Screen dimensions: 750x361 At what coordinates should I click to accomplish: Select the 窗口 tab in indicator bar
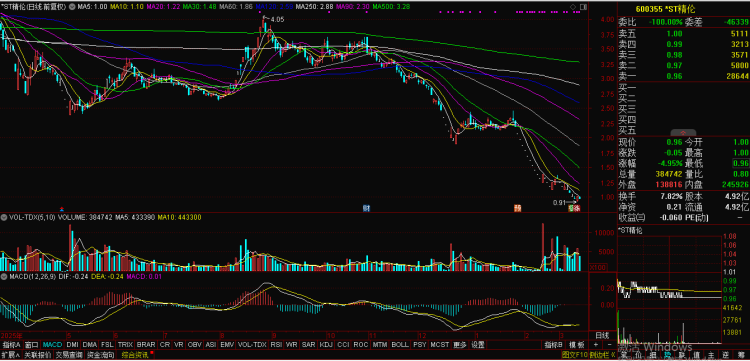(x=32, y=345)
